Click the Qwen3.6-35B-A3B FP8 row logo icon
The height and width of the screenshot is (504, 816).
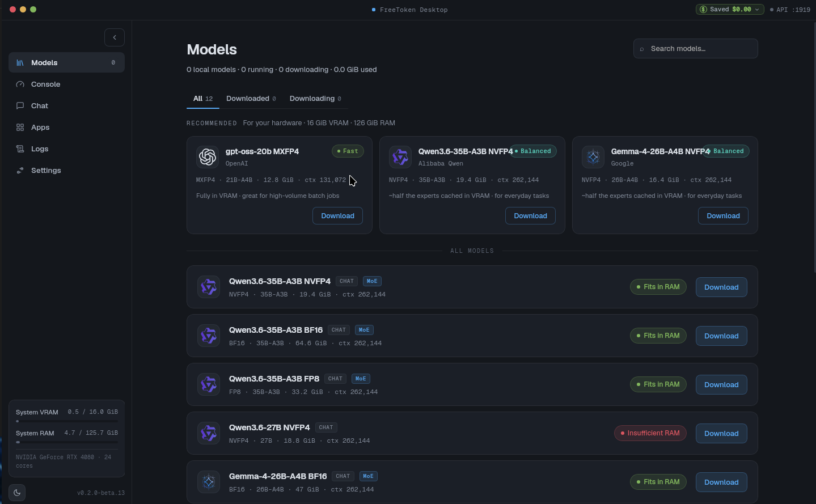click(x=209, y=384)
